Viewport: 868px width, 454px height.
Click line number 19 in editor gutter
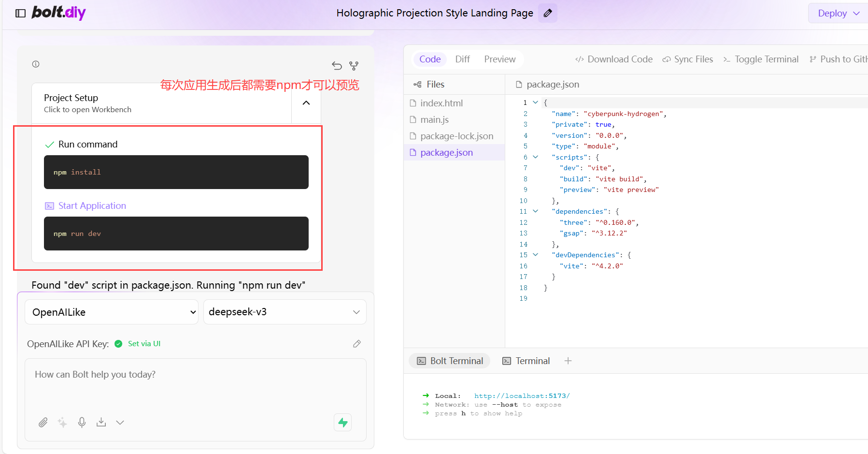coord(524,298)
